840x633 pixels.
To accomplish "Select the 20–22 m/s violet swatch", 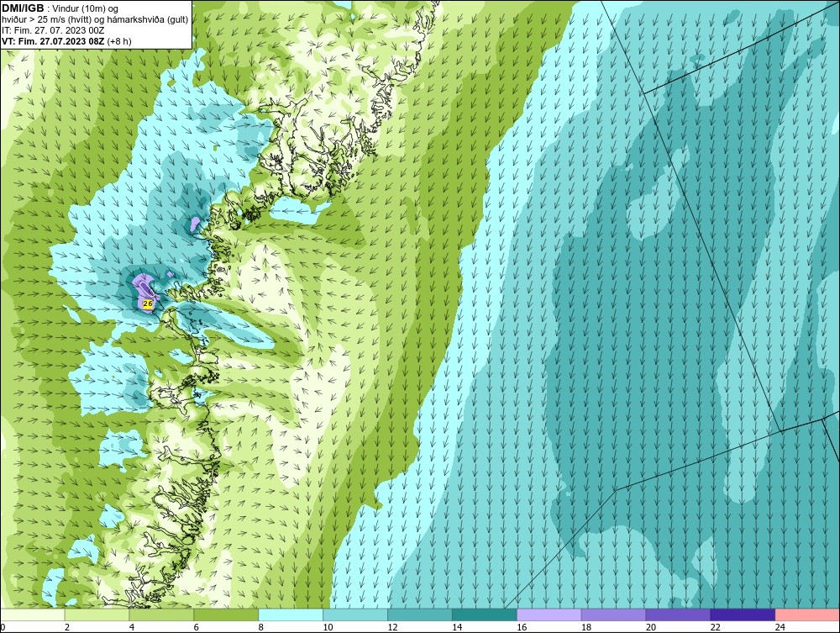I will point(678,615).
